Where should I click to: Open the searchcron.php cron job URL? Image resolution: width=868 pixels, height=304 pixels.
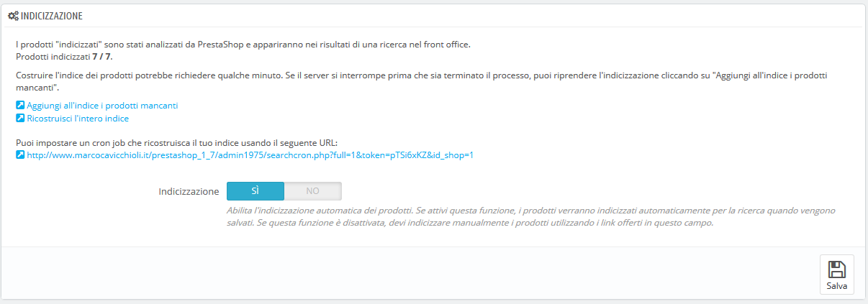pyautogui.click(x=250, y=155)
